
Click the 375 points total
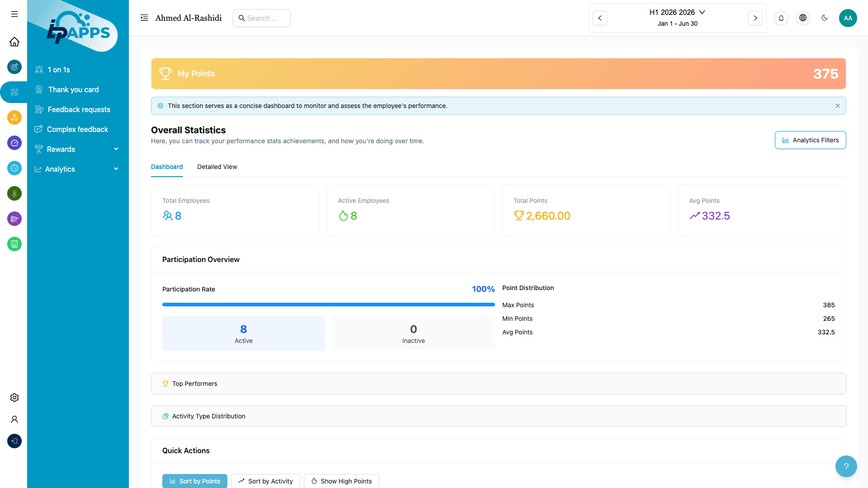tap(826, 74)
